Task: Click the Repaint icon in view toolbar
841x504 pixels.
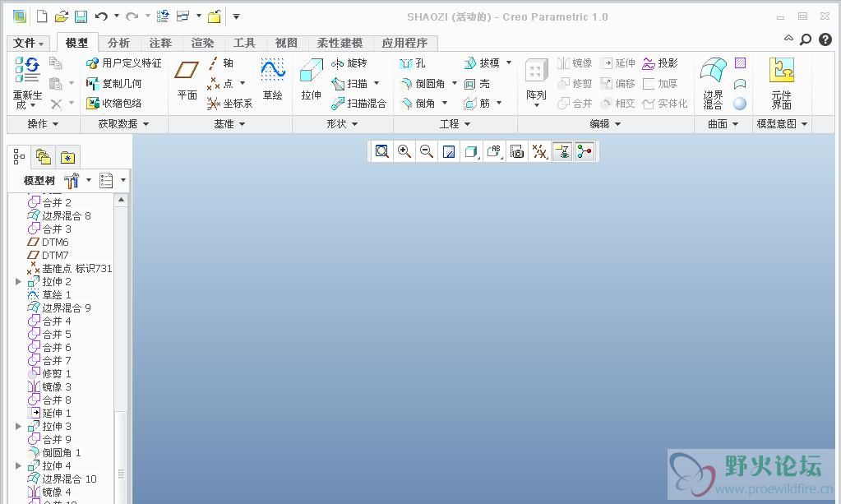Action: pyautogui.click(x=449, y=152)
